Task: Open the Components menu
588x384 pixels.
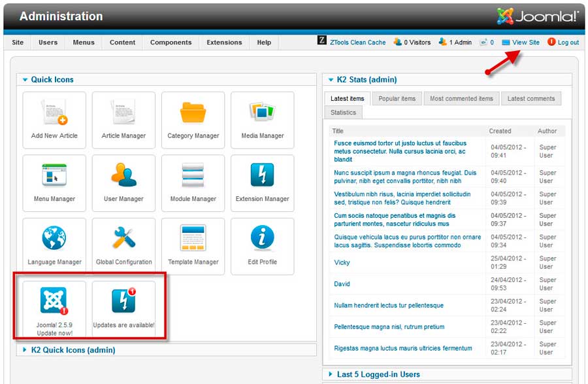Action: 171,43
